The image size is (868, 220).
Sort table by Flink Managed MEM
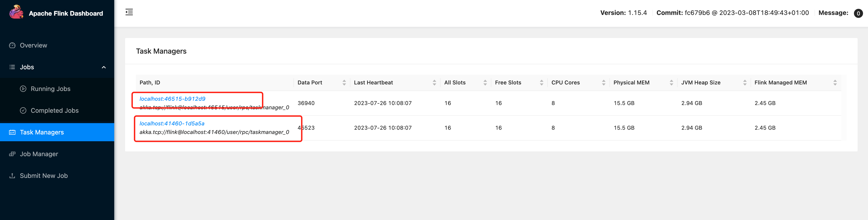(835, 83)
